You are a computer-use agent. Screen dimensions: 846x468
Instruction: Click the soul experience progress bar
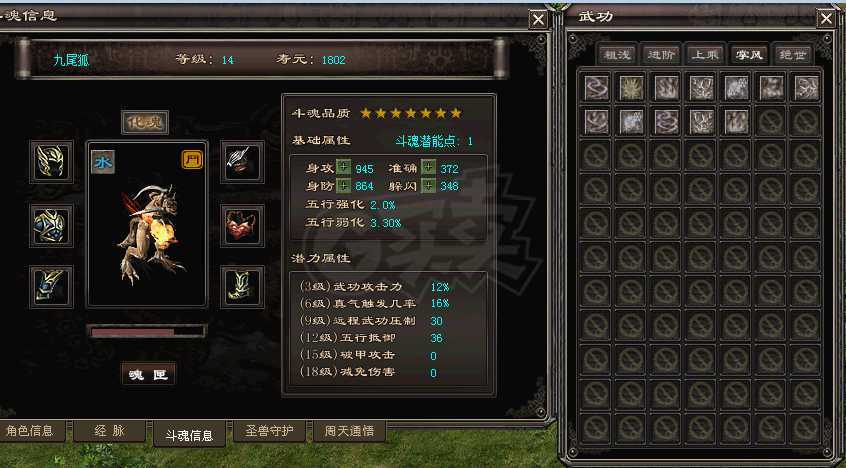tap(147, 331)
